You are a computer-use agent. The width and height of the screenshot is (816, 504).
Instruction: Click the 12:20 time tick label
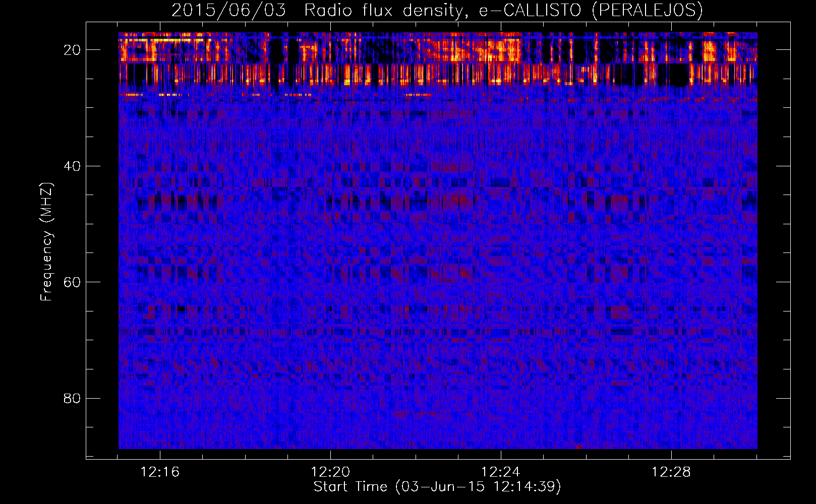(330, 472)
